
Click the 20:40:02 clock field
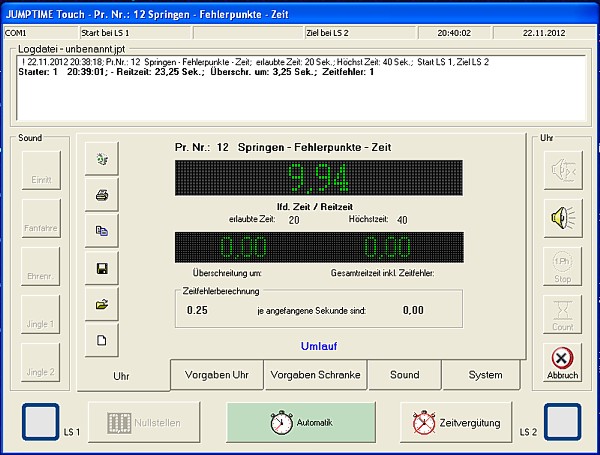454,33
